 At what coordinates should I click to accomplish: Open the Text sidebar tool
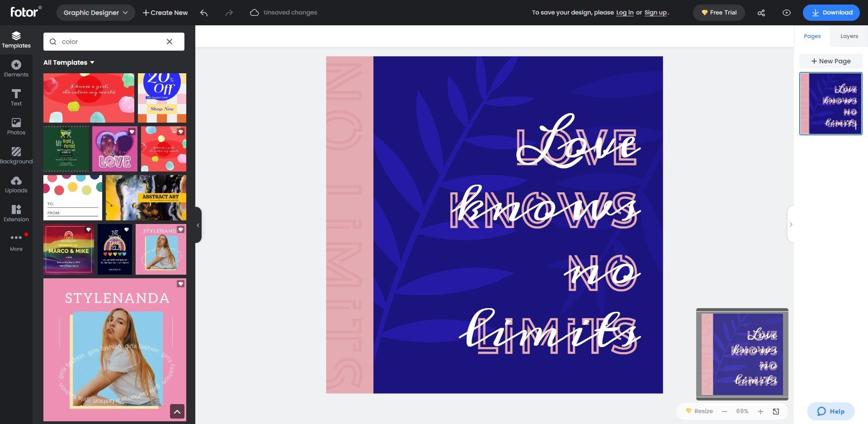[16, 98]
